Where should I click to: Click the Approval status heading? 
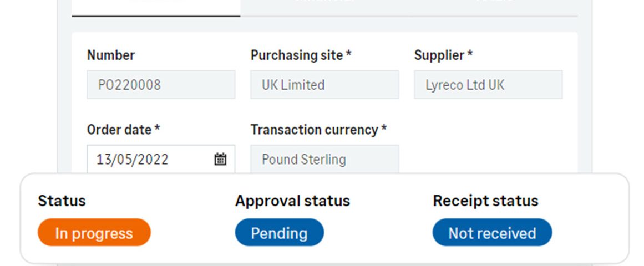[292, 201]
